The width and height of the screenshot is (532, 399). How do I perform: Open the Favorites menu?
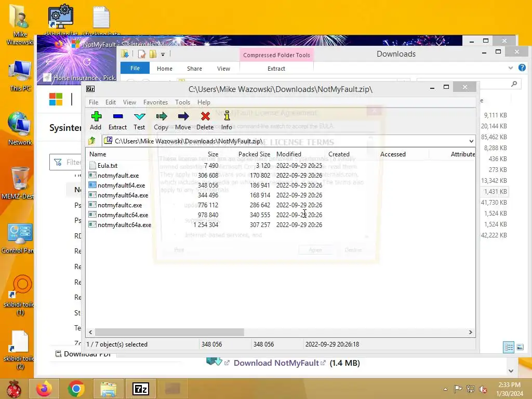tap(155, 102)
